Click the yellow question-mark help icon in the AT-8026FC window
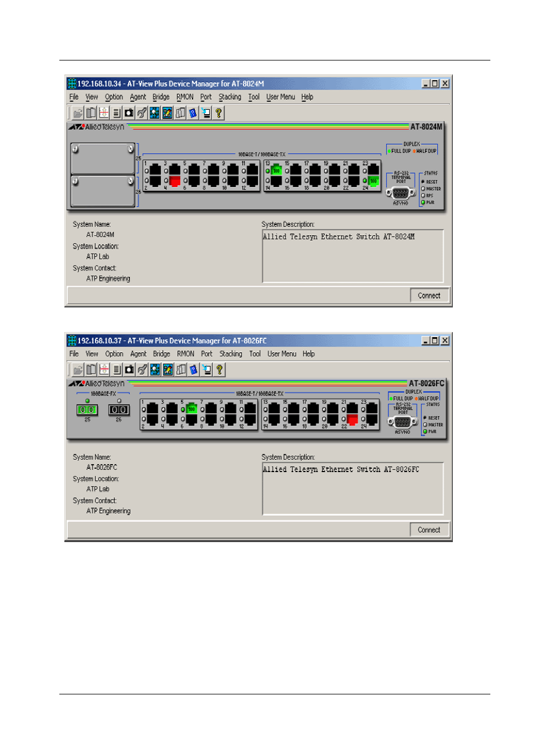 click(x=219, y=370)
